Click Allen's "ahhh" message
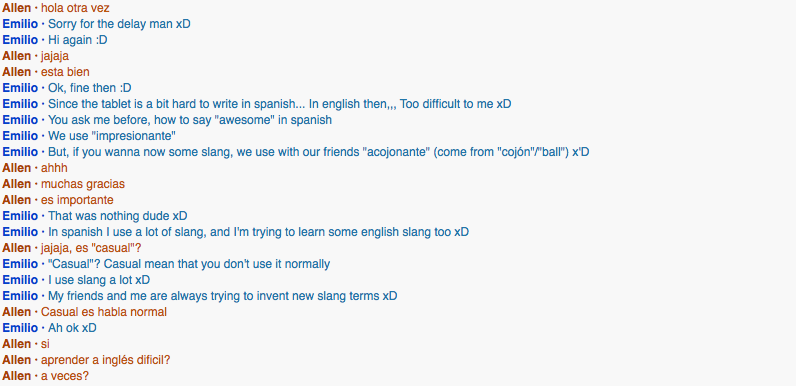The image size is (796, 386). 54,168
